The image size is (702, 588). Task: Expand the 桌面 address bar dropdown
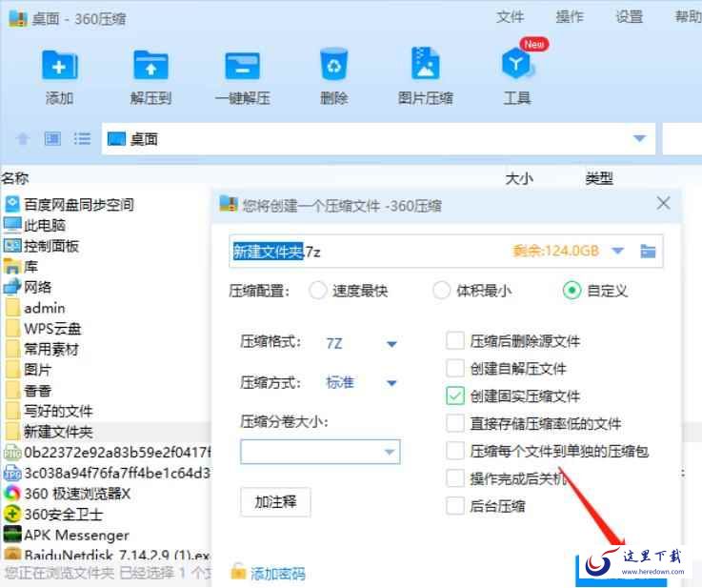(x=639, y=138)
